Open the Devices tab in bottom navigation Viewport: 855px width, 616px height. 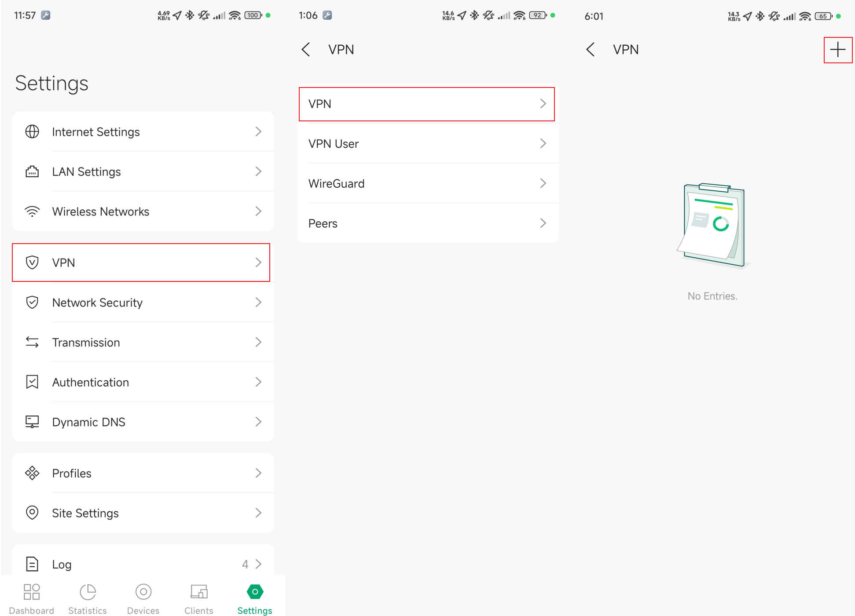(143, 597)
